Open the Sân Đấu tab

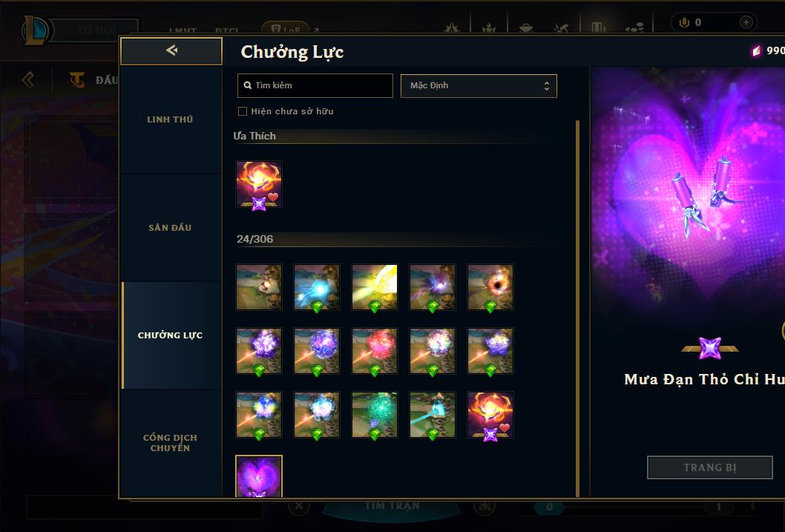[170, 228]
